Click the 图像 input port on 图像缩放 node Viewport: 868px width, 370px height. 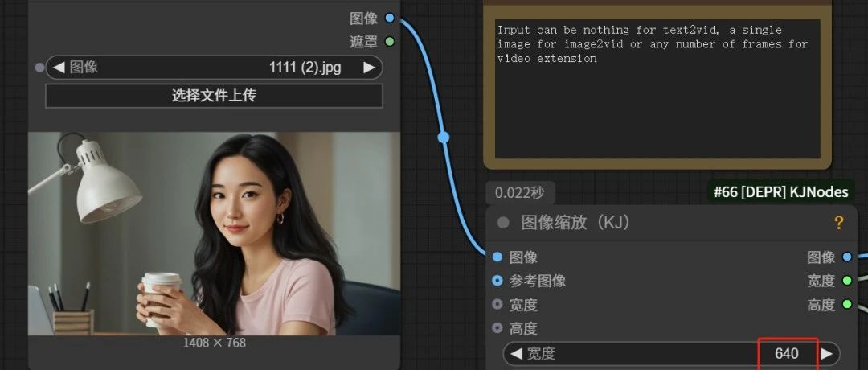[x=497, y=257]
